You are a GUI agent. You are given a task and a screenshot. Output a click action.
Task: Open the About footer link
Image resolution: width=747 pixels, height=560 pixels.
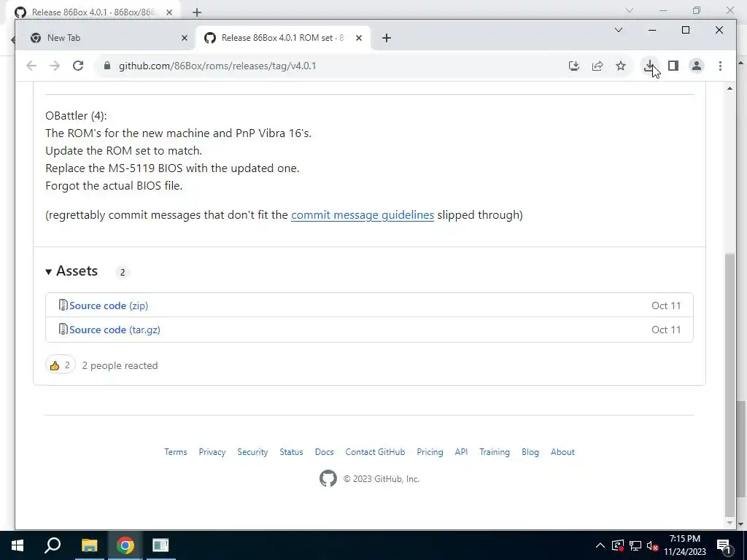(562, 452)
